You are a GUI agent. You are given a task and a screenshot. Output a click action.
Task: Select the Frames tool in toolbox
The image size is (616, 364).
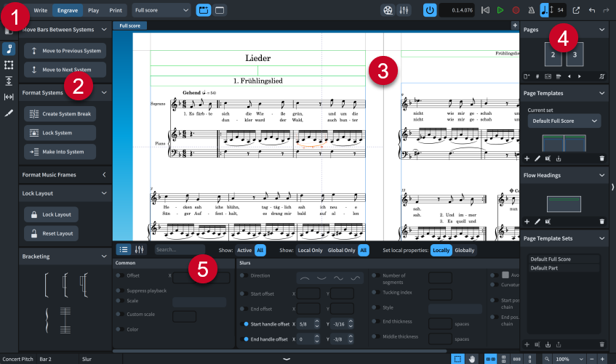point(9,65)
